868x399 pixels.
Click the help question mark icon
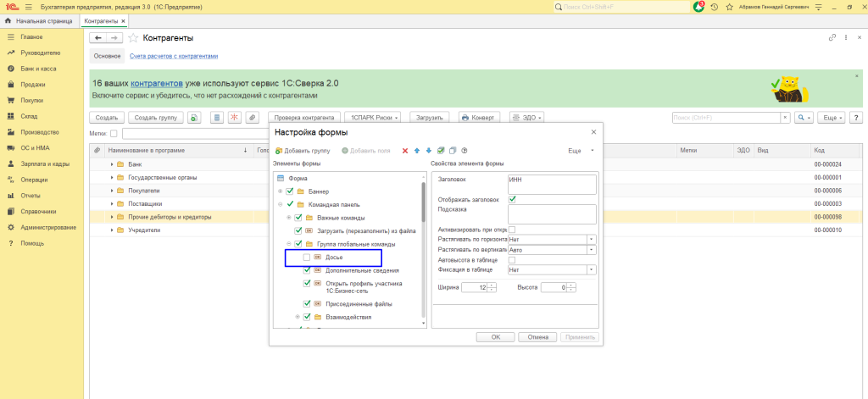pos(465,151)
